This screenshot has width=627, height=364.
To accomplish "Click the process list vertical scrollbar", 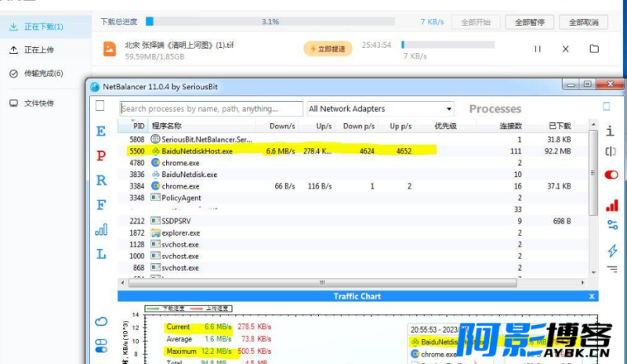I will pos(593,173).
